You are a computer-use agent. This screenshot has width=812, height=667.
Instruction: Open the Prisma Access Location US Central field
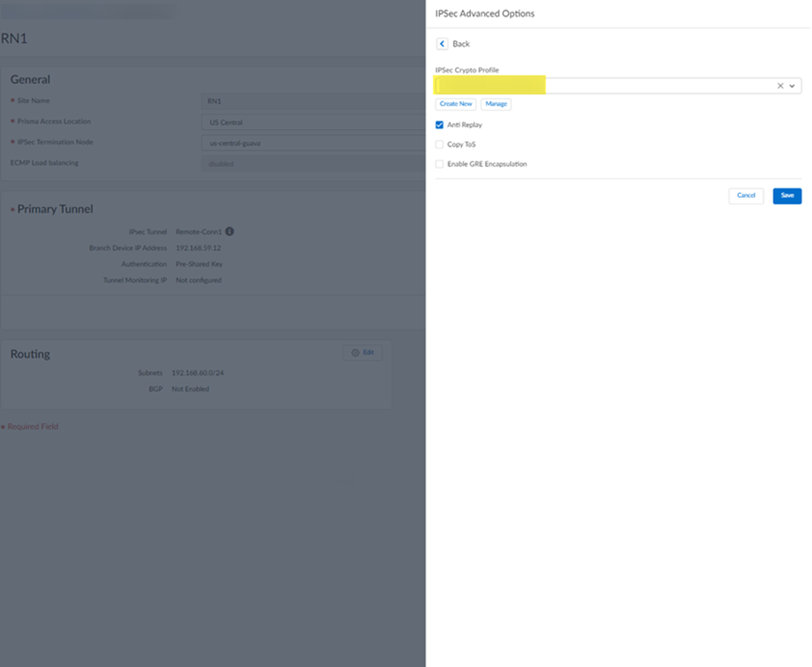pos(313,122)
